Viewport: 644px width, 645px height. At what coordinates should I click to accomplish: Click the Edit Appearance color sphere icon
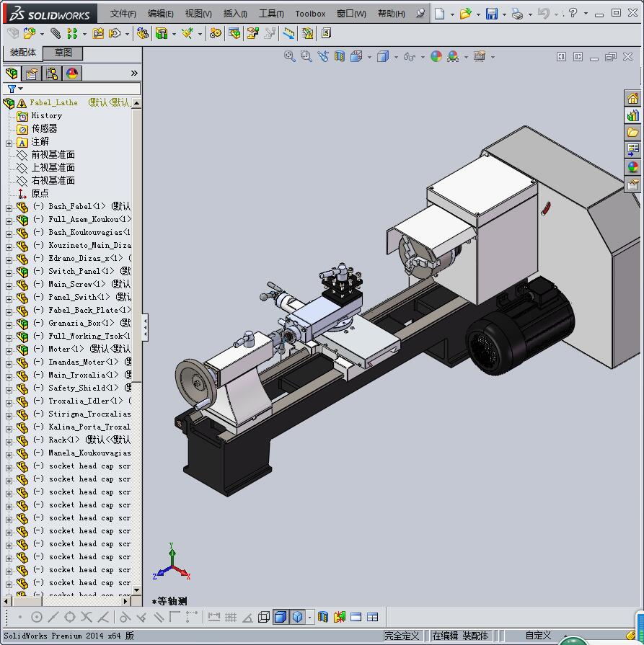tap(436, 56)
